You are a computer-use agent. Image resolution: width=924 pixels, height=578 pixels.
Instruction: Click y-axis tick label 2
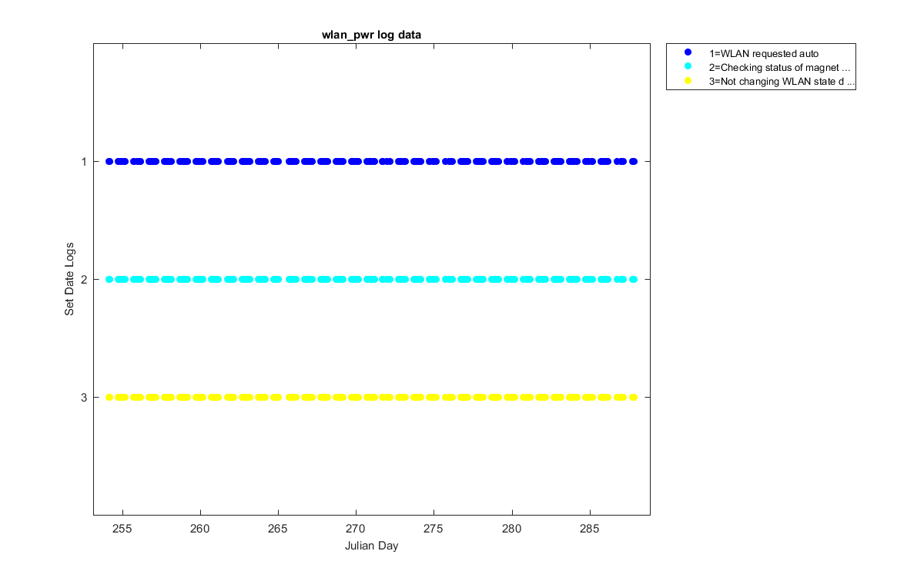(x=85, y=279)
